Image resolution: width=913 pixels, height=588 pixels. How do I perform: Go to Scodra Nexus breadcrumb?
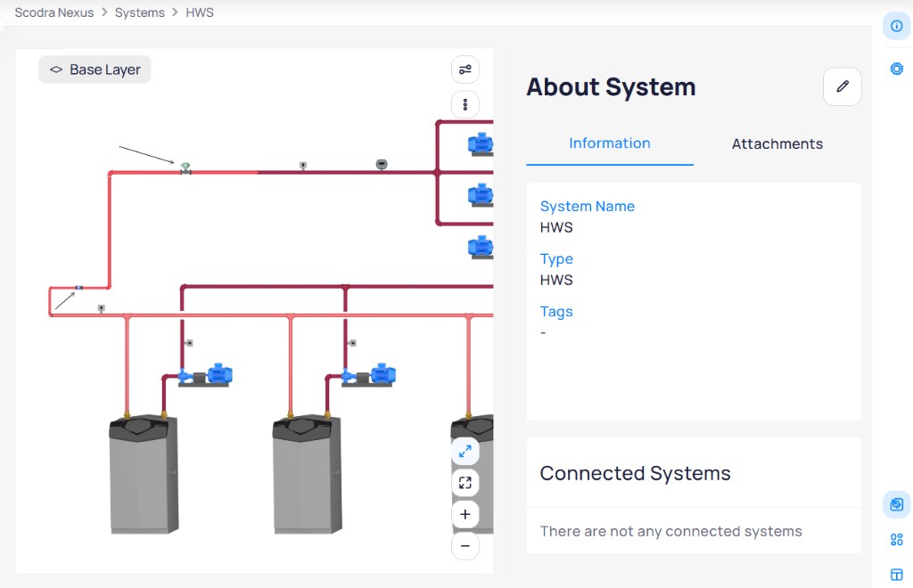pyautogui.click(x=54, y=12)
